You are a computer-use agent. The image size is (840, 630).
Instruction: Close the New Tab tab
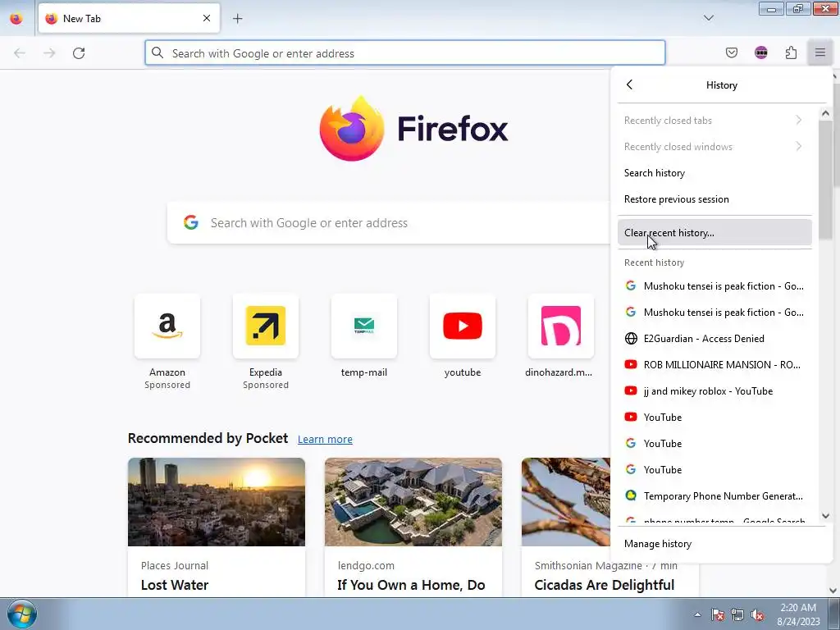206,18
